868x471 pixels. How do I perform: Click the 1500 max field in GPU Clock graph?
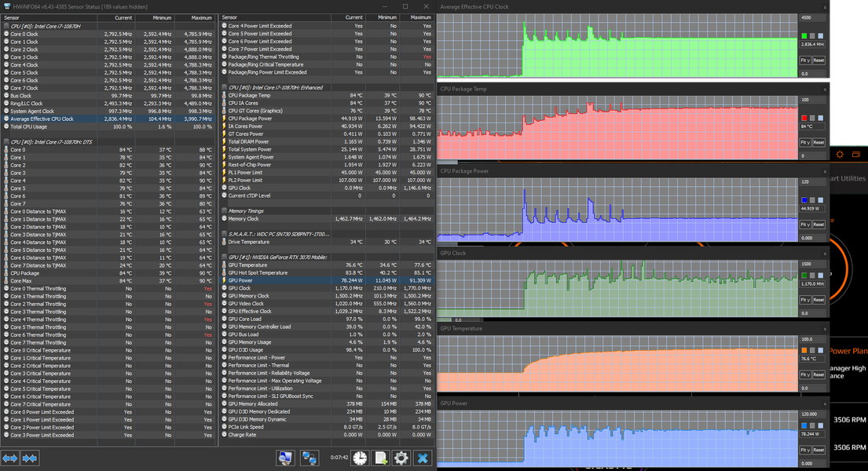coord(812,264)
